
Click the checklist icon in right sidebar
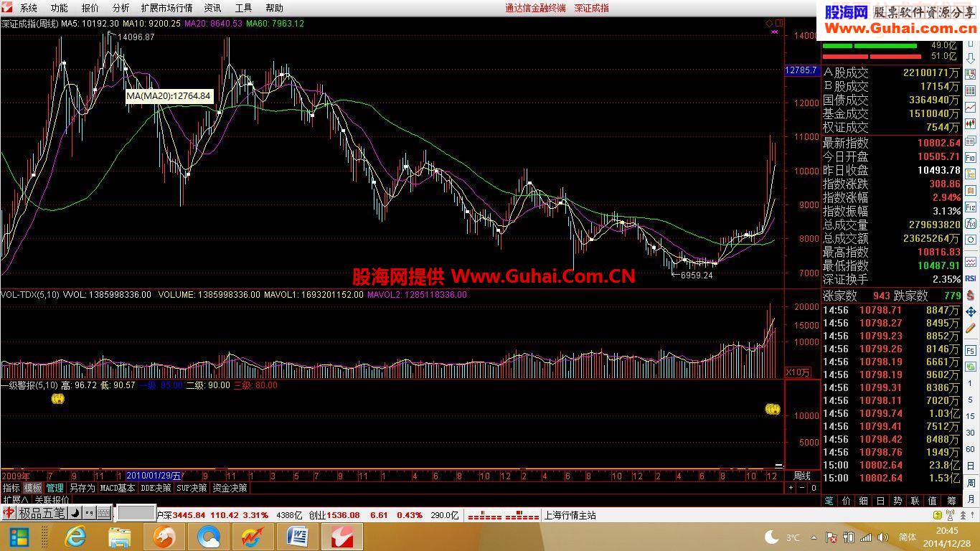coord(971,74)
